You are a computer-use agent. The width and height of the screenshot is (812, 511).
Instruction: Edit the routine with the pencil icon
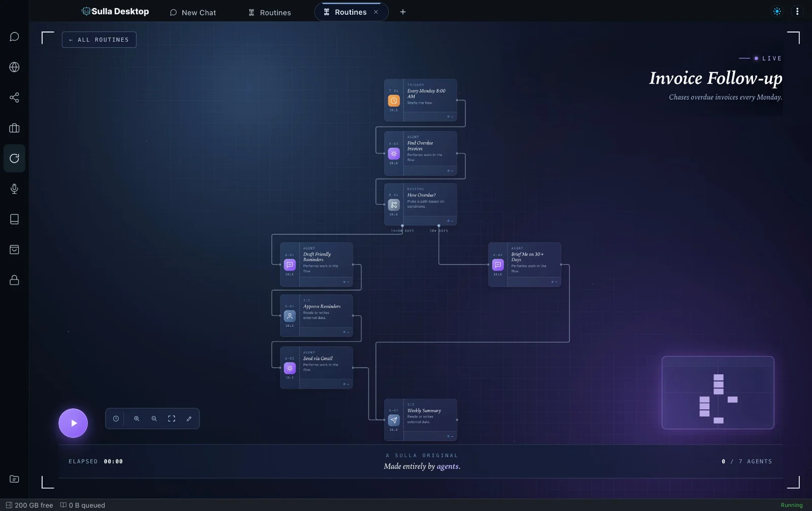click(x=189, y=419)
